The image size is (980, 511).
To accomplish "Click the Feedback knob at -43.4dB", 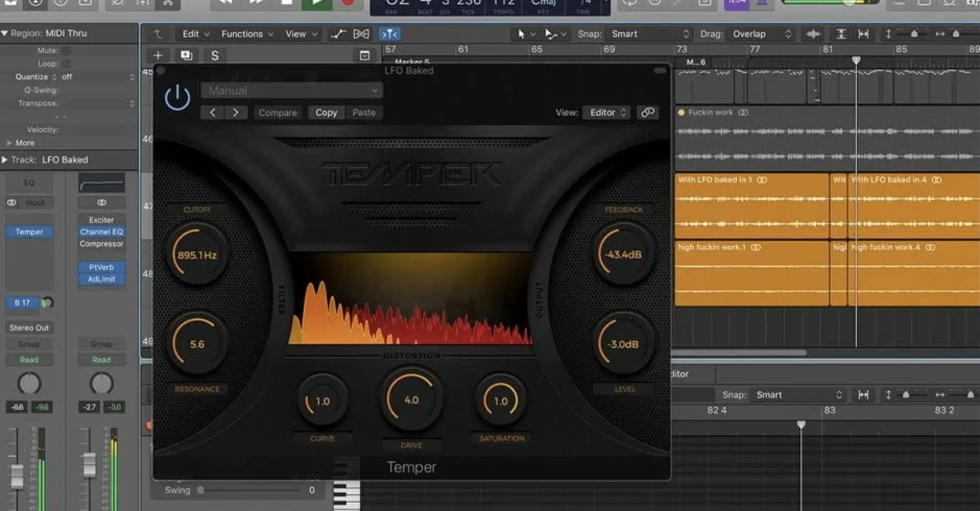I will click(623, 254).
